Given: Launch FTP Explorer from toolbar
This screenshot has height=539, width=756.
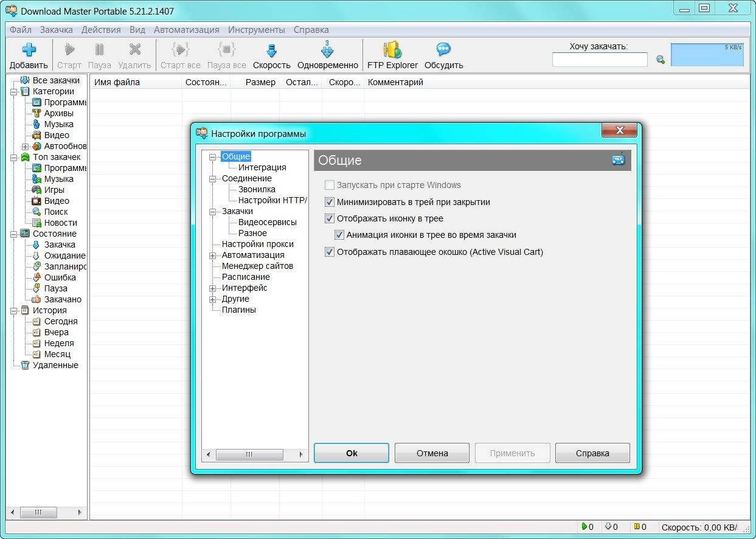Looking at the screenshot, I should pyautogui.click(x=392, y=49).
